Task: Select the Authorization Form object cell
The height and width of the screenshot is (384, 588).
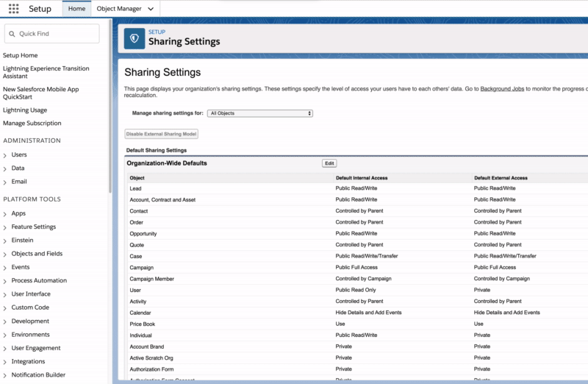Action: [151, 369]
